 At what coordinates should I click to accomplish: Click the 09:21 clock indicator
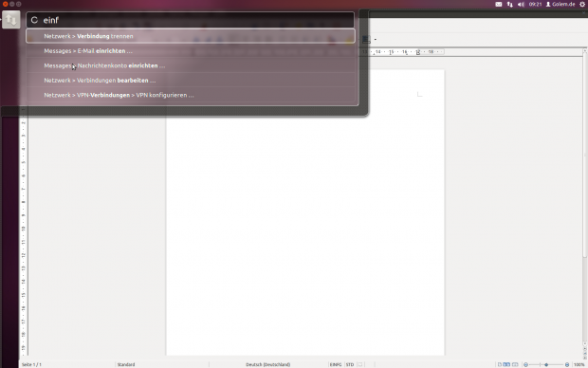pyautogui.click(x=535, y=5)
